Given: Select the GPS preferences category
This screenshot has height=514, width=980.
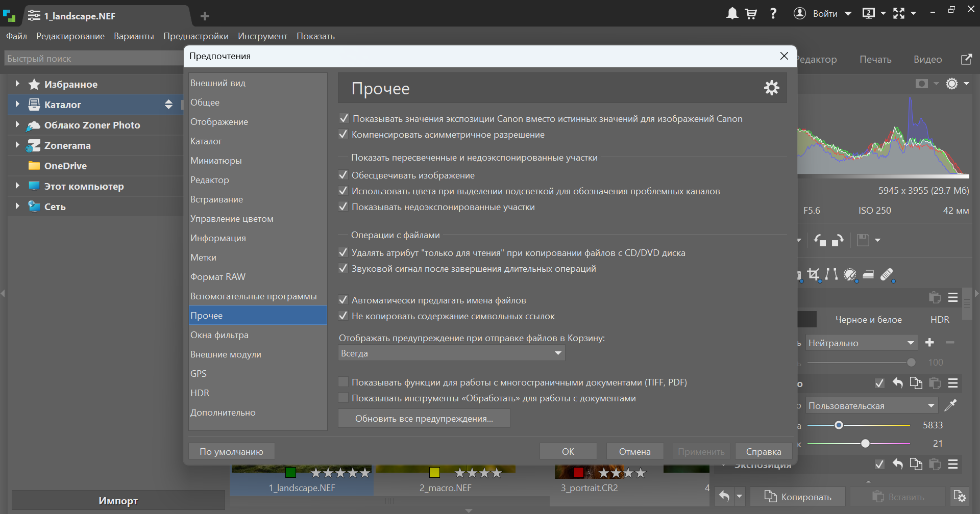Looking at the screenshot, I should 199,374.
